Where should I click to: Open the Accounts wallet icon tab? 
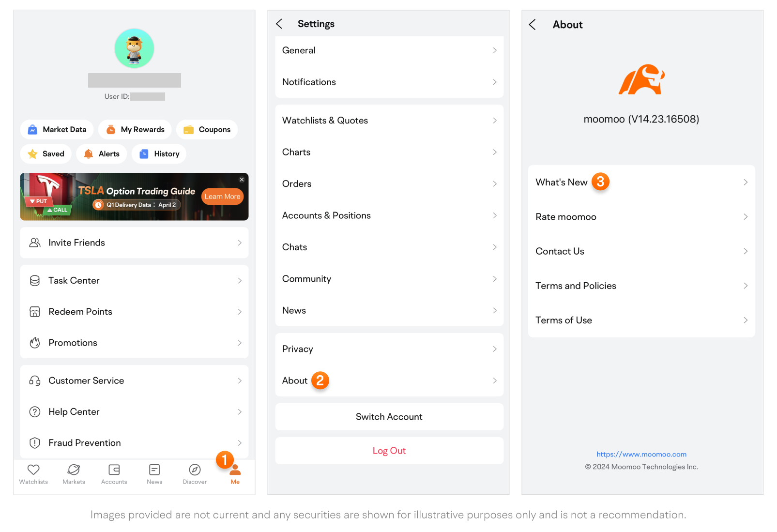coord(114,470)
